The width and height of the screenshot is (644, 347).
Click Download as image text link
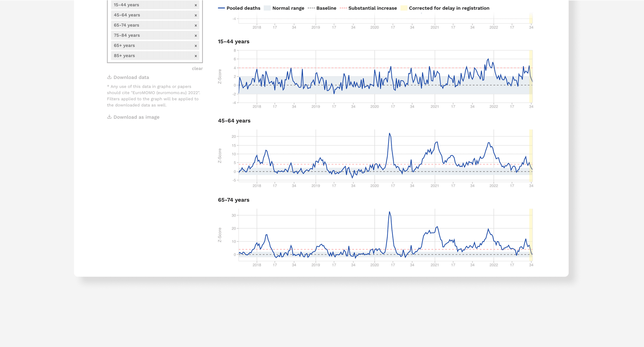[136, 117]
